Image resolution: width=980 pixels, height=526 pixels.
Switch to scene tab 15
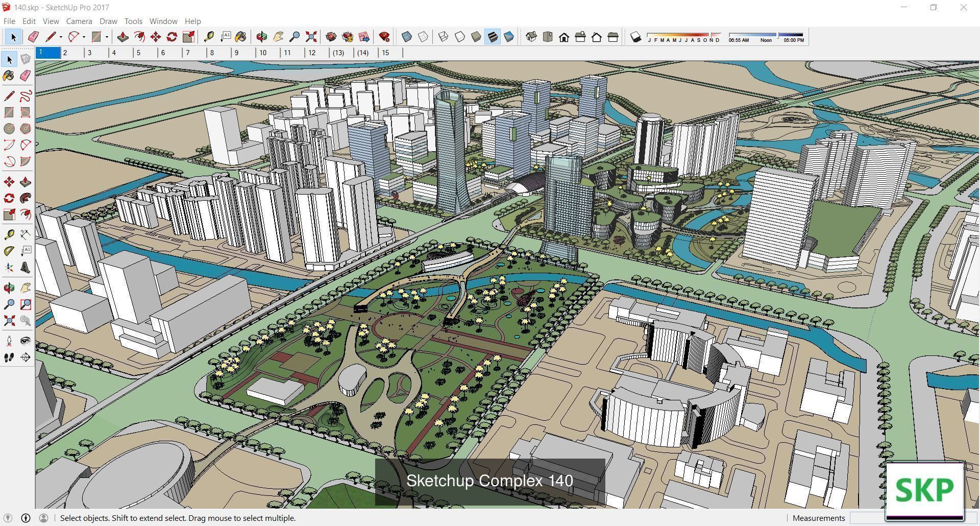click(x=390, y=53)
